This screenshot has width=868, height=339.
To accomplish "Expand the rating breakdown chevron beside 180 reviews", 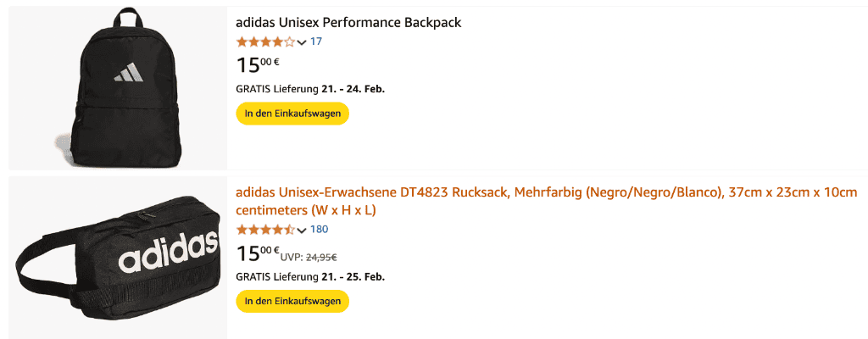I will pos(302,230).
